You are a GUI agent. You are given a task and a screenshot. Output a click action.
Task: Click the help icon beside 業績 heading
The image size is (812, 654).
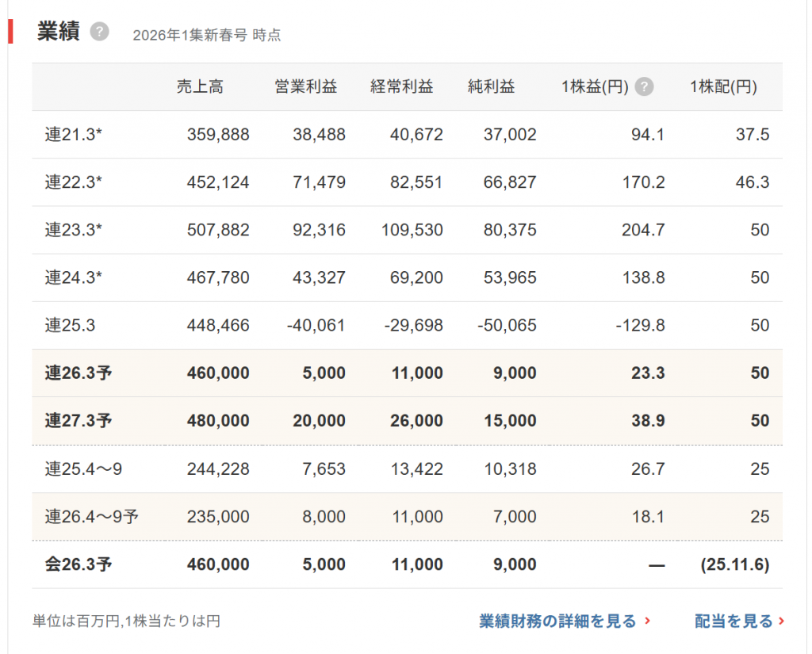(99, 33)
